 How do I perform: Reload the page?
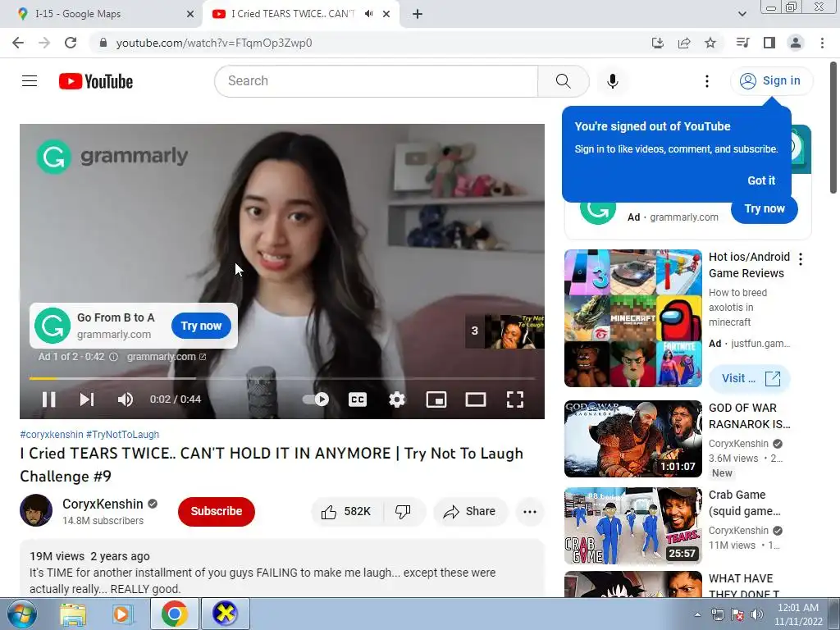pyautogui.click(x=71, y=43)
